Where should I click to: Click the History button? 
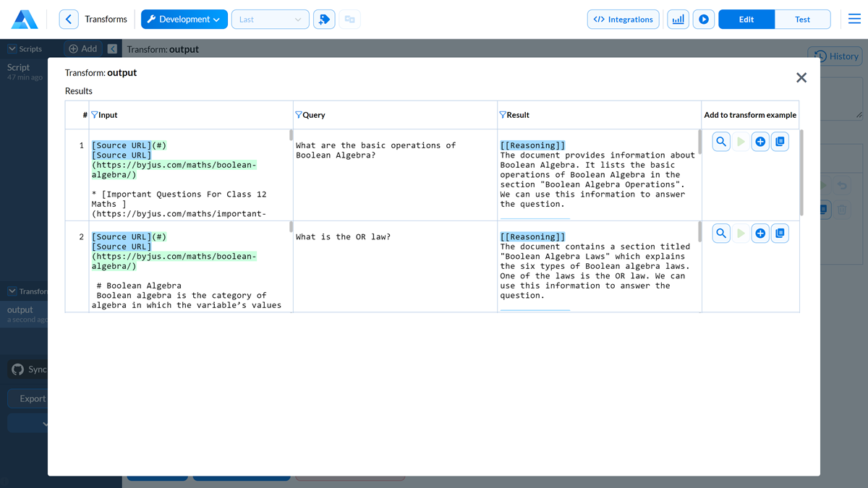835,56
